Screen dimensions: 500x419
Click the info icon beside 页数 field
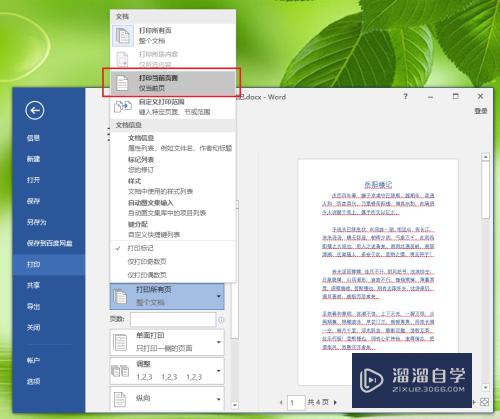[221, 320]
